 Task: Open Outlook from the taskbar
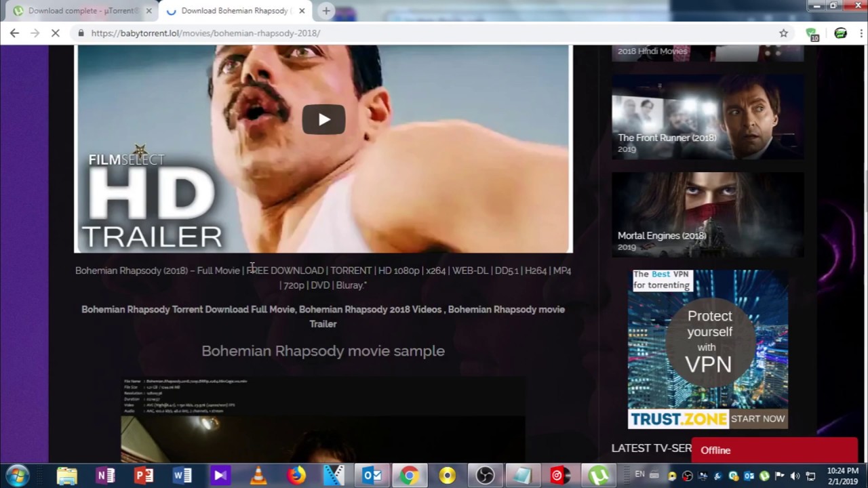pyautogui.click(x=372, y=476)
